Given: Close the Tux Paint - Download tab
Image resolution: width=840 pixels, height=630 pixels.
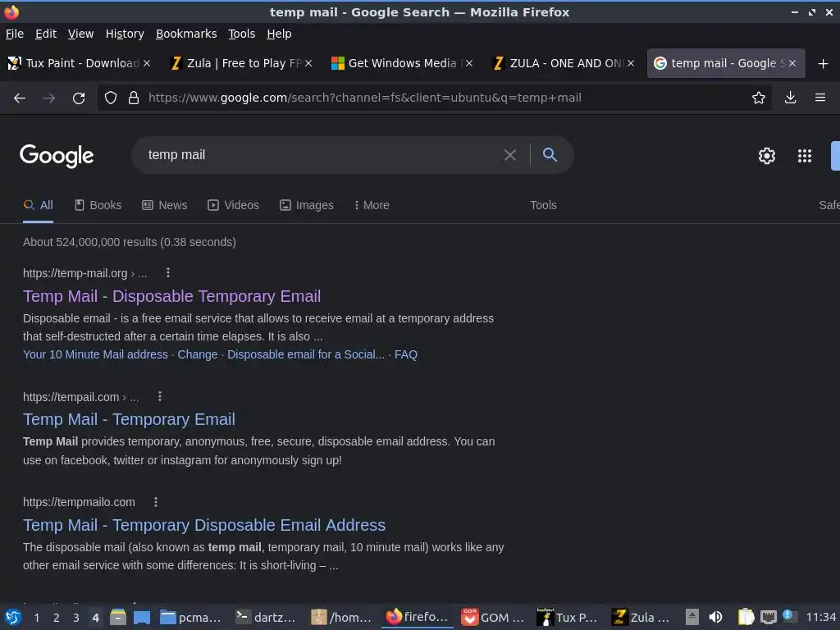Looking at the screenshot, I should (x=147, y=63).
